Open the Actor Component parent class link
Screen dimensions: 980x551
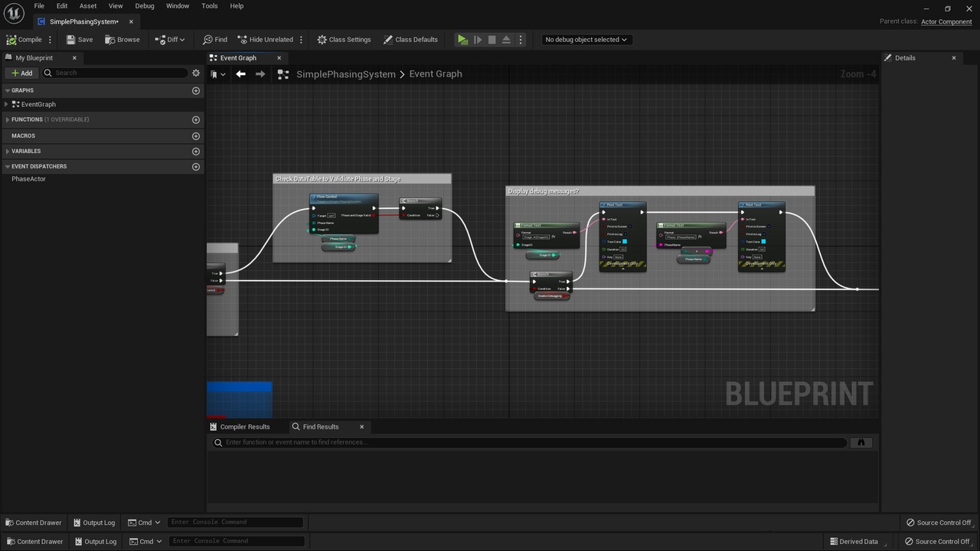(946, 21)
